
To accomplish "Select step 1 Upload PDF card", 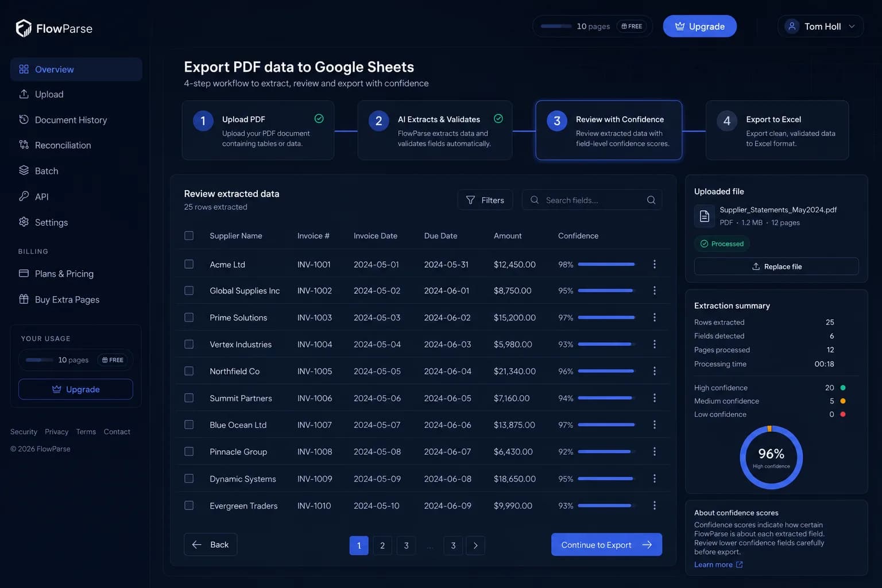I will (258, 130).
